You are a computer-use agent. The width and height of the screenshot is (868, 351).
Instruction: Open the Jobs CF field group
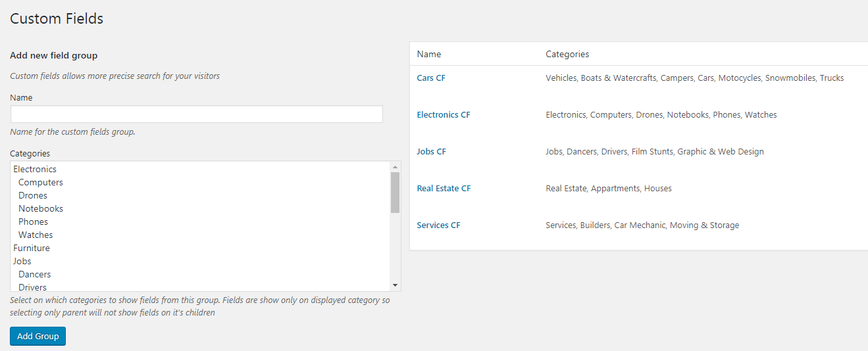coord(431,152)
